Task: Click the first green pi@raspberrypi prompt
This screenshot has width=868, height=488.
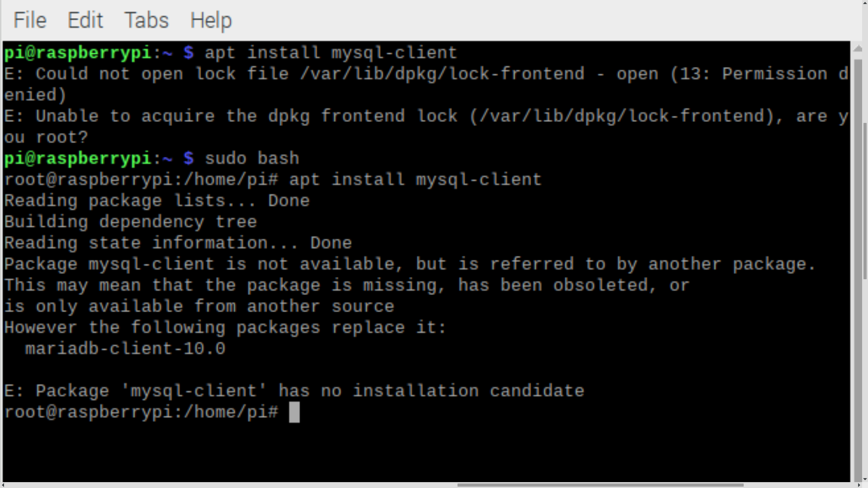Action: point(78,53)
